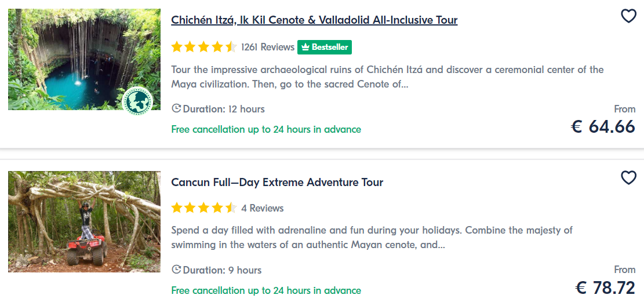This screenshot has height=302, width=644.
Task: Open the 4 Reviews link
Action: [263, 208]
